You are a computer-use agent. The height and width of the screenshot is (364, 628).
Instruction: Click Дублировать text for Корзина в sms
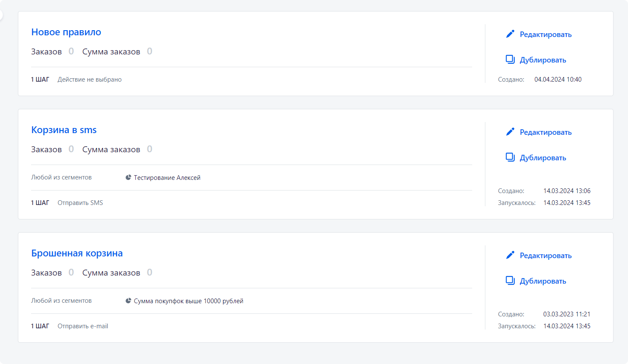tap(543, 158)
